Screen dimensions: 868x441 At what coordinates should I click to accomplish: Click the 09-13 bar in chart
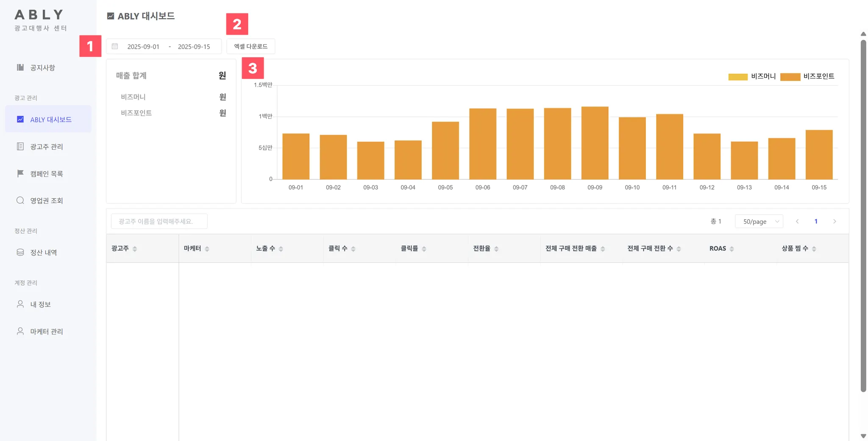point(744,160)
